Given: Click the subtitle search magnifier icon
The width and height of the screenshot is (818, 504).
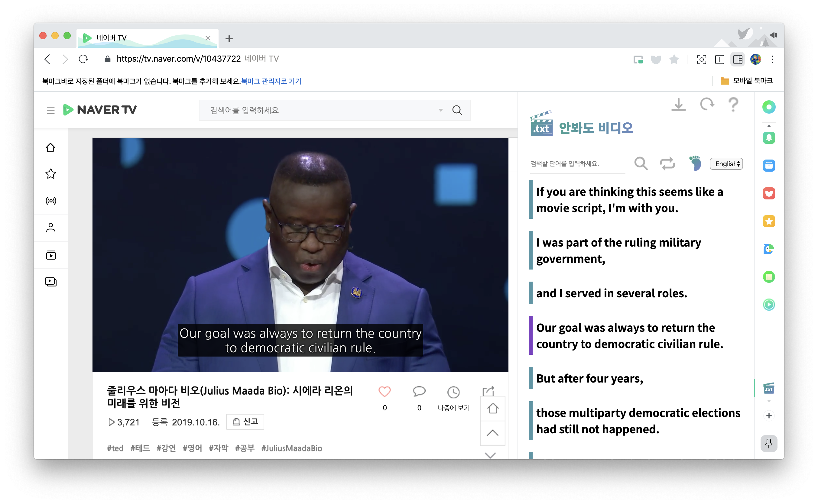Looking at the screenshot, I should pyautogui.click(x=641, y=164).
